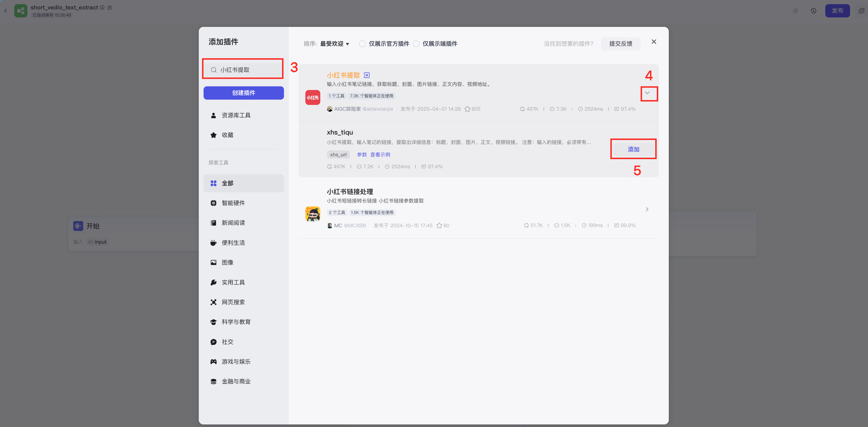
Task: Click the 添加 button for xhs_tiqu
Action: tap(633, 149)
